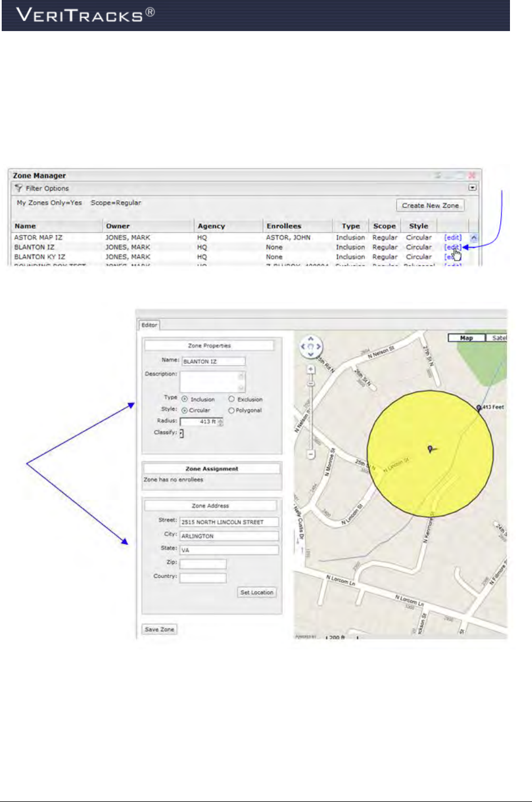
Task: Click the Create New Zone button
Action: 430,205
